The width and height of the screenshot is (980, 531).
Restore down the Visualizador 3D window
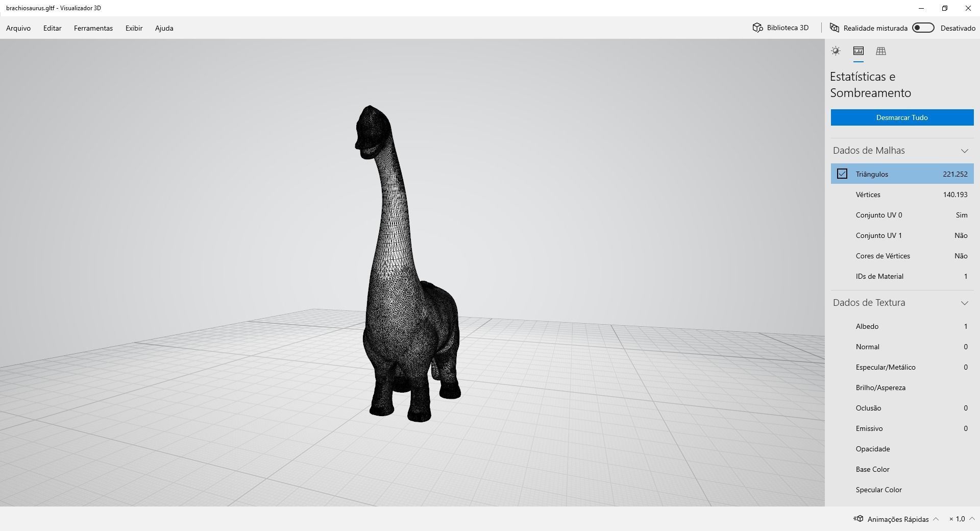(x=945, y=8)
